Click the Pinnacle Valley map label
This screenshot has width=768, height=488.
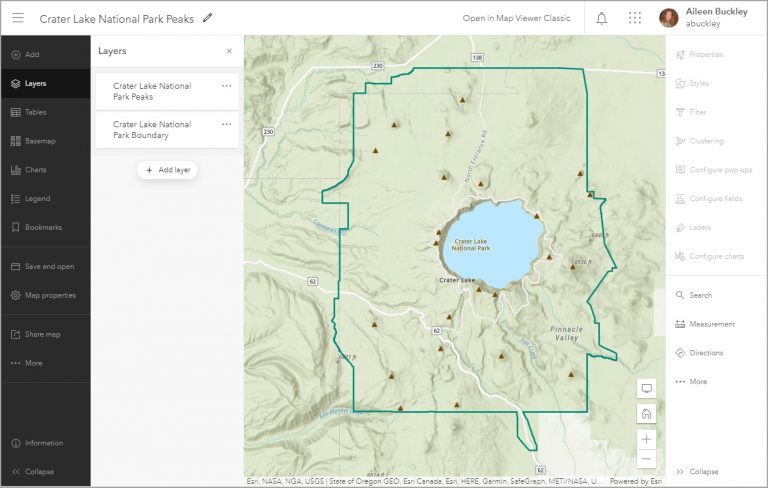(x=567, y=333)
